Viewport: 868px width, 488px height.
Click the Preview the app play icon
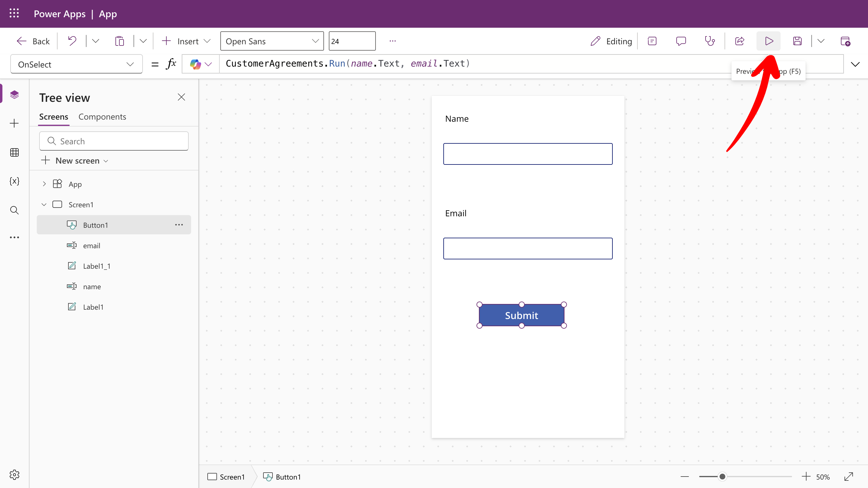point(769,41)
